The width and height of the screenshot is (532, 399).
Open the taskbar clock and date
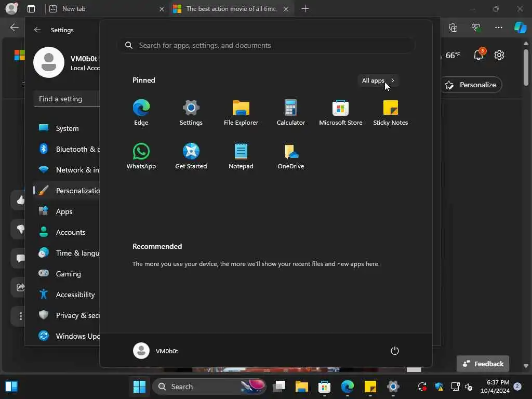click(495, 387)
